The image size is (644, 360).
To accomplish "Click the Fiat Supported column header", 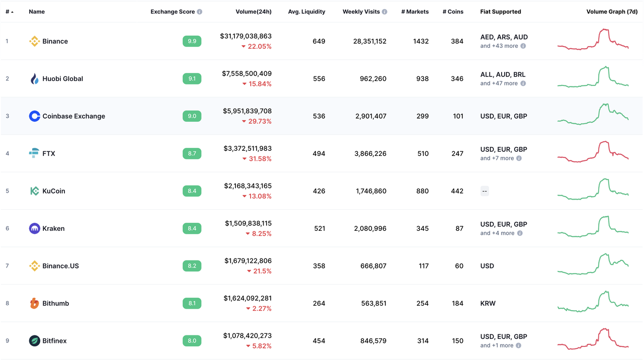I will point(501,12).
